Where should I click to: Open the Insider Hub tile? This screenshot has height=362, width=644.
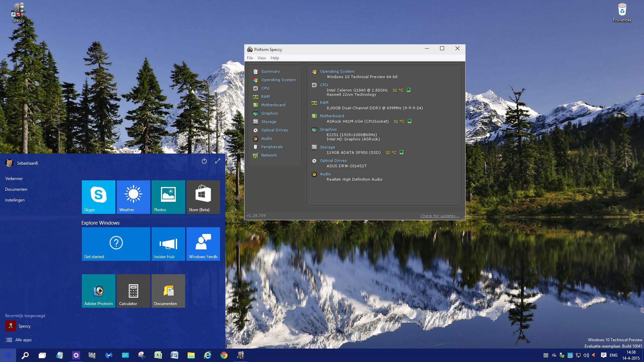pos(168,244)
